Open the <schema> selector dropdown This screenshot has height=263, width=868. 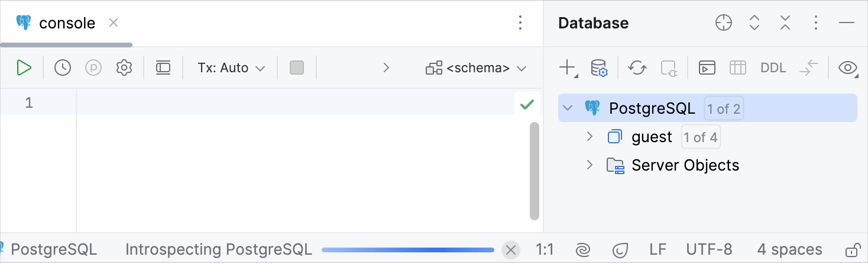click(x=476, y=68)
